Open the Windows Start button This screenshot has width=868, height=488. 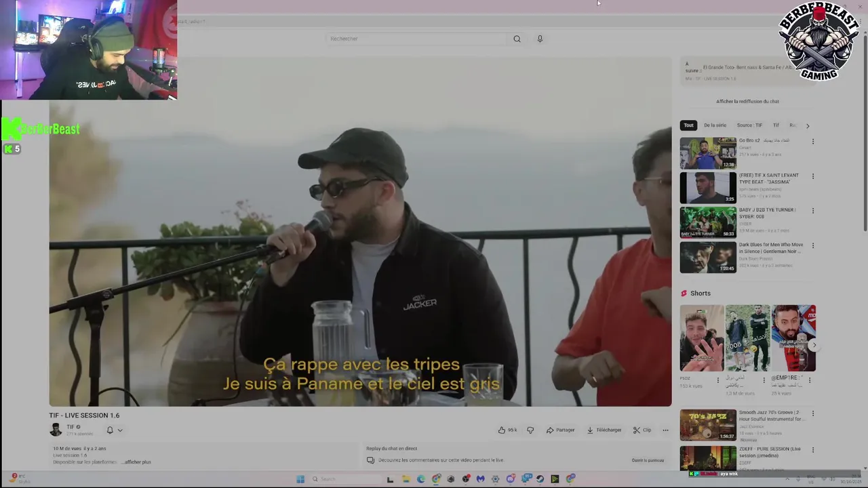(x=300, y=479)
